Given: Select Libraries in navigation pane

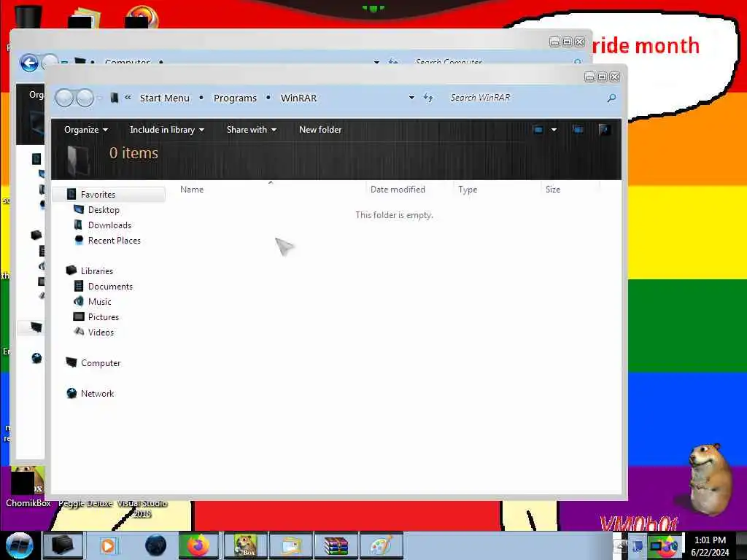Looking at the screenshot, I should click(x=97, y=271).
